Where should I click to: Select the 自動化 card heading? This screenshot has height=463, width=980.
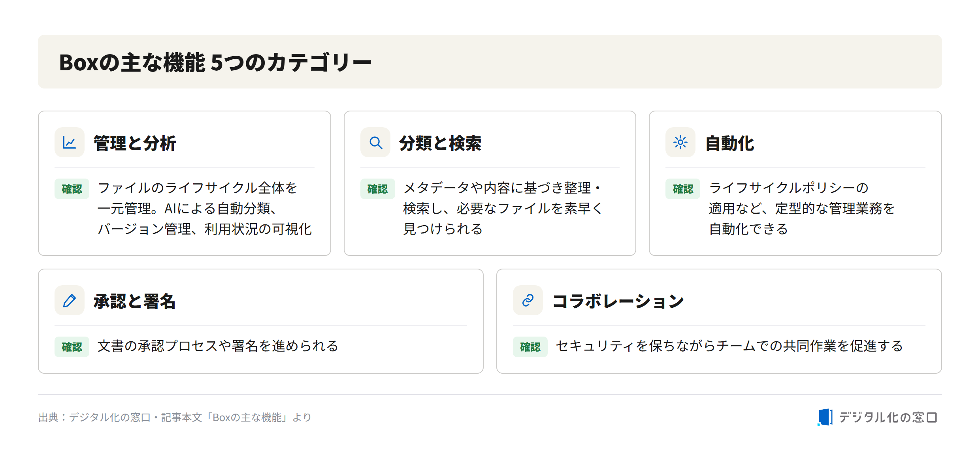730,143
